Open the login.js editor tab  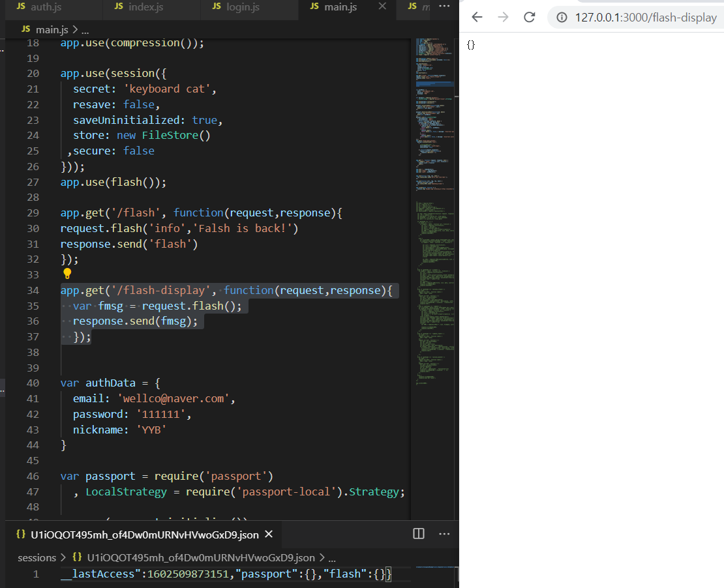pos(249,7)
